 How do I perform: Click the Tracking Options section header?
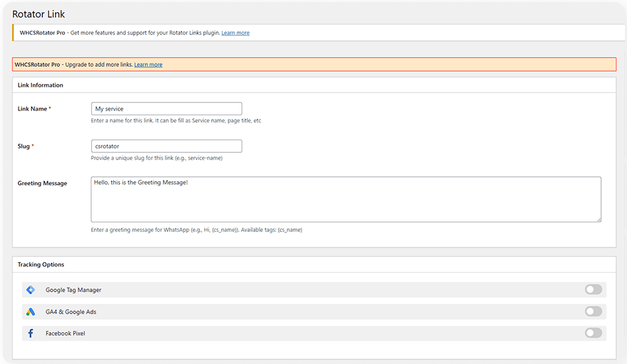(x=41, y=265)
